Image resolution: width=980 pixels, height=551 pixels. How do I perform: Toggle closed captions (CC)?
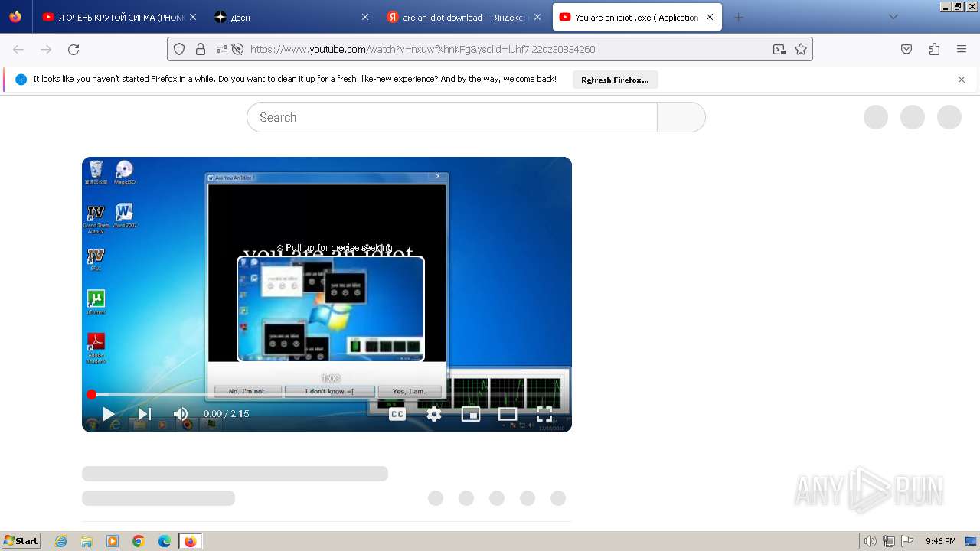point(397,414)
